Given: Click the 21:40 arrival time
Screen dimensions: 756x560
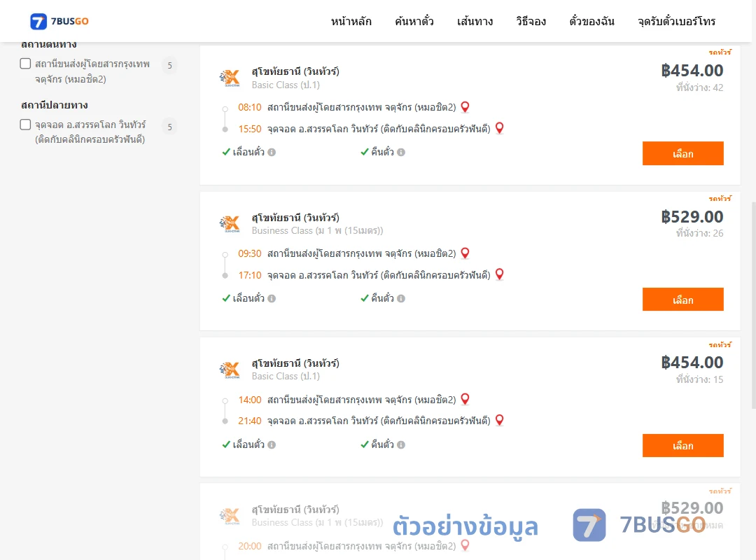Looking at the screenshot, I should (x=250, y=421).
